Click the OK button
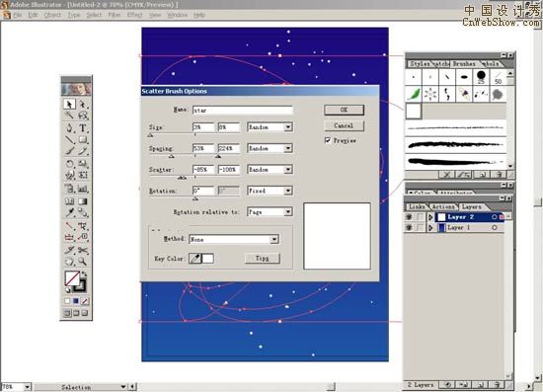 click(344, 110)
